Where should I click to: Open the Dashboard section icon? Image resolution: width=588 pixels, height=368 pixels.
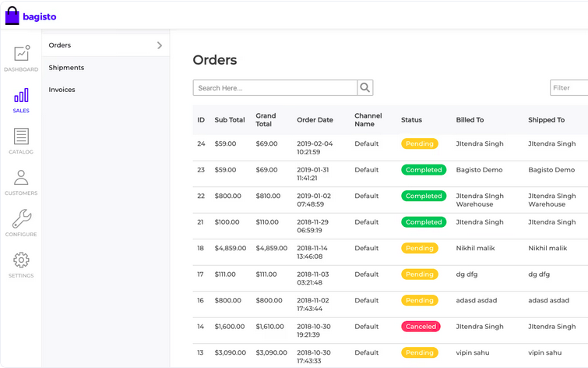coord(21,54)
